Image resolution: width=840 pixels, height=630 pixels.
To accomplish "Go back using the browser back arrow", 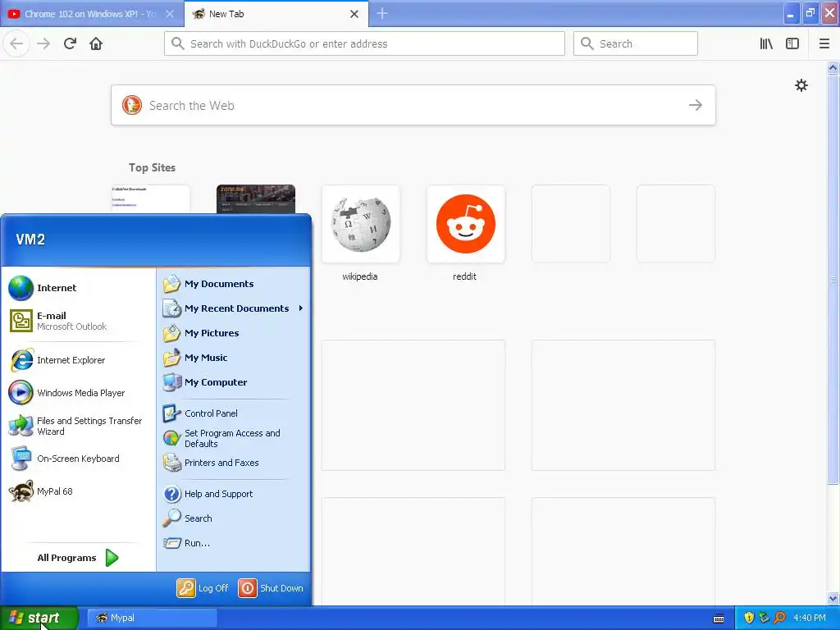I will [16, 43].
